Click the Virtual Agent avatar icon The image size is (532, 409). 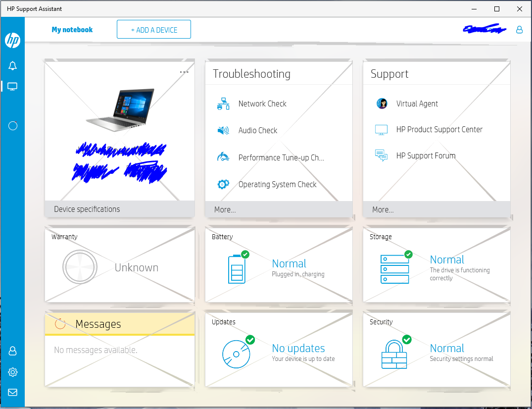tap(382, 103)
